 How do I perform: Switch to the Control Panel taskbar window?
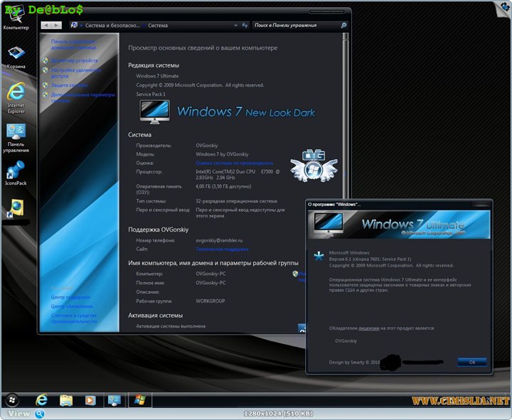[x=114, y=400]
